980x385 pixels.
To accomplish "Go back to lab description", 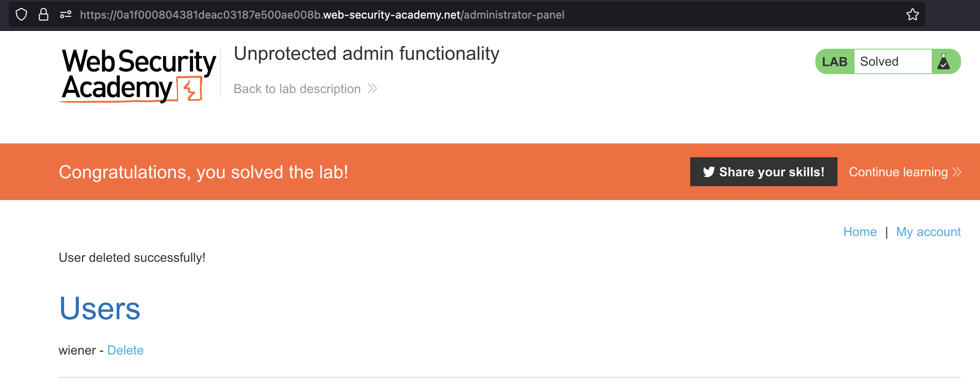I will pos(297,89).
